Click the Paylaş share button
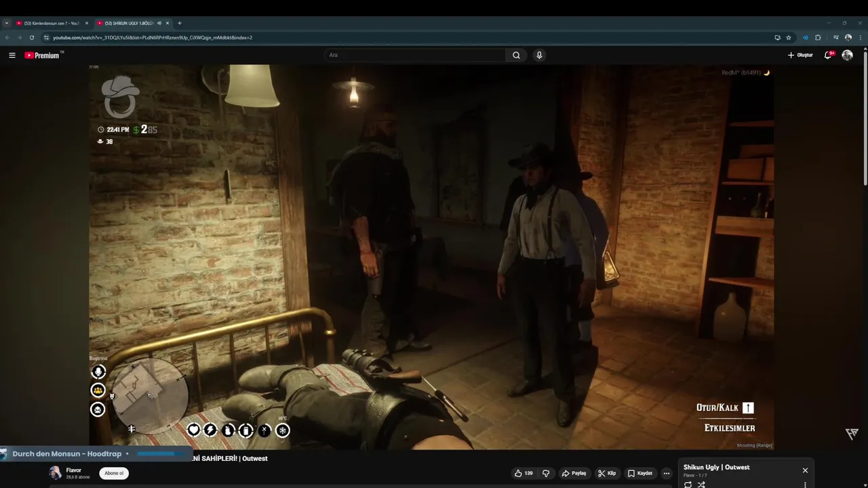Viewport: 868px width, 488px height. 574,473
